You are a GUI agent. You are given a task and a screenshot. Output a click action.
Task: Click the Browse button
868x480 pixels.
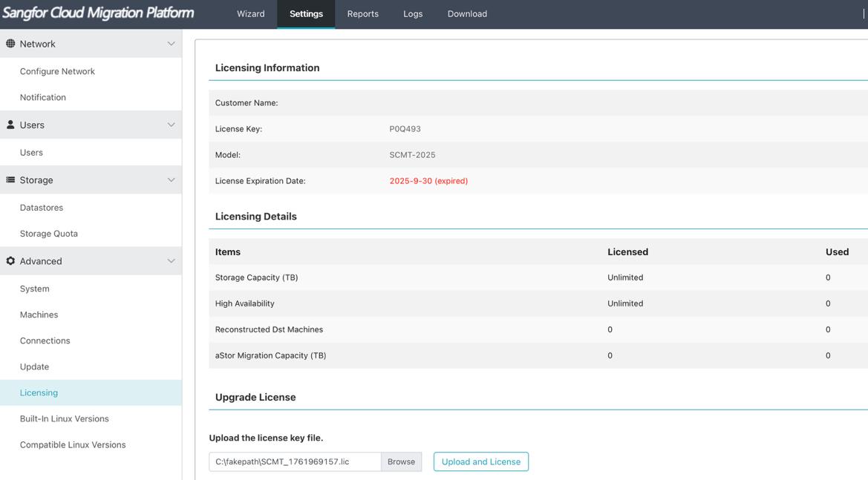tap(402, 461)
